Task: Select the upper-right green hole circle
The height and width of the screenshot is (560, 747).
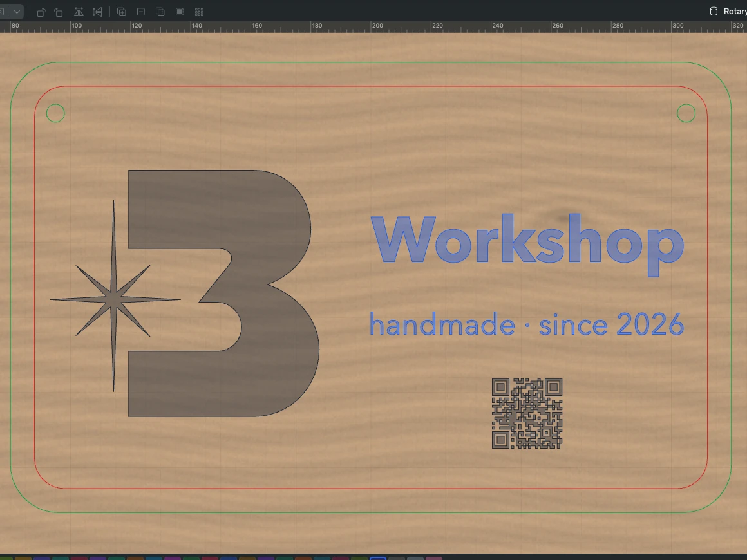Action: (686, 113)
